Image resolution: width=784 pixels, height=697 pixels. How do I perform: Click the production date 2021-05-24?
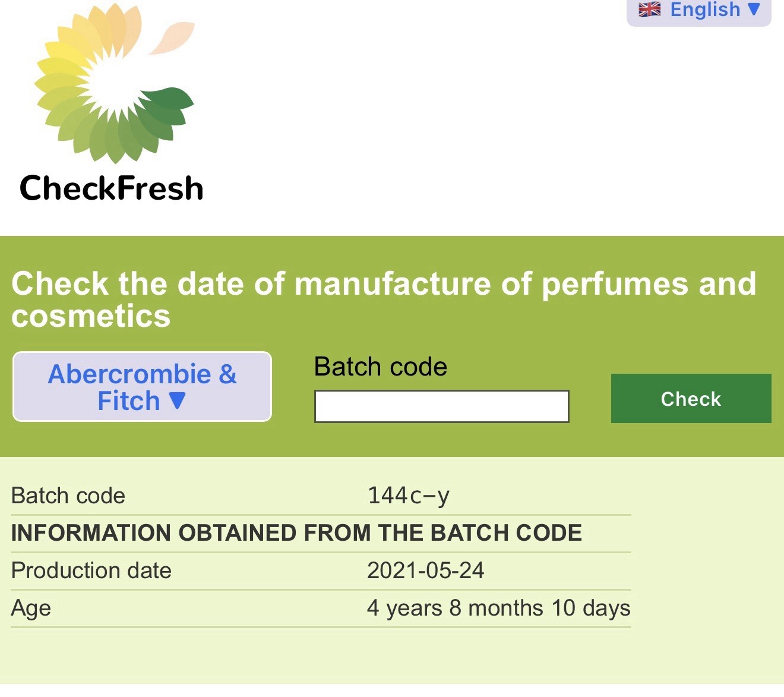(425, 570)
